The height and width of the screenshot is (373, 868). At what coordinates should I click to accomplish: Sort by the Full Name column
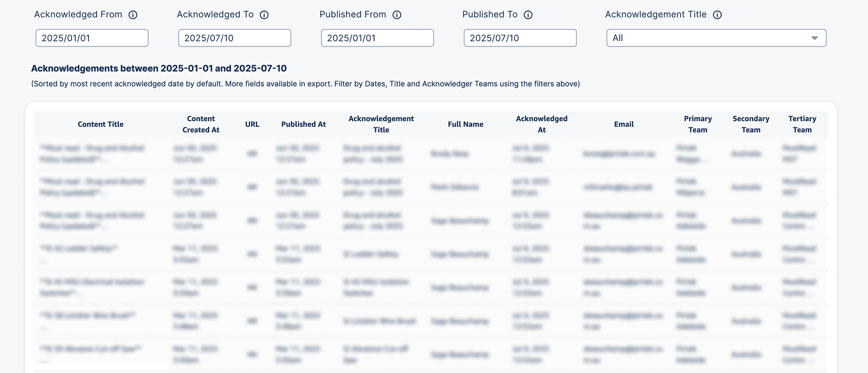click(x=465, y=125)
